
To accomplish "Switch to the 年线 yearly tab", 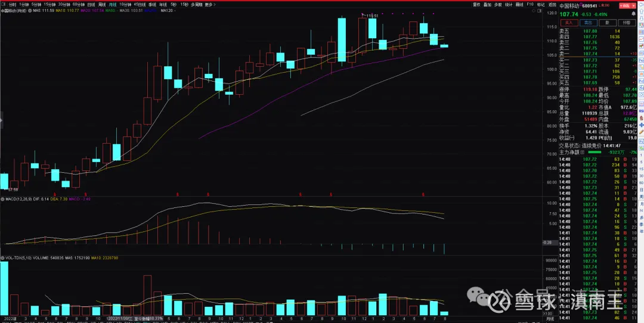I will 163,5.
